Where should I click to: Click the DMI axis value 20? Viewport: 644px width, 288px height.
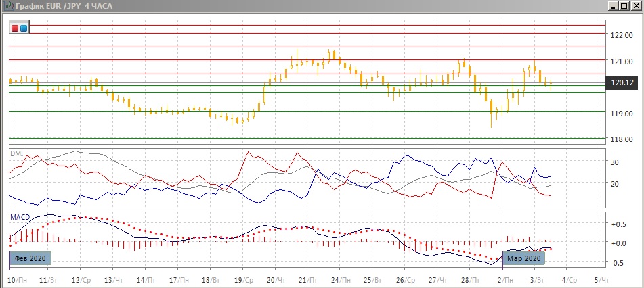pos(615,183)
